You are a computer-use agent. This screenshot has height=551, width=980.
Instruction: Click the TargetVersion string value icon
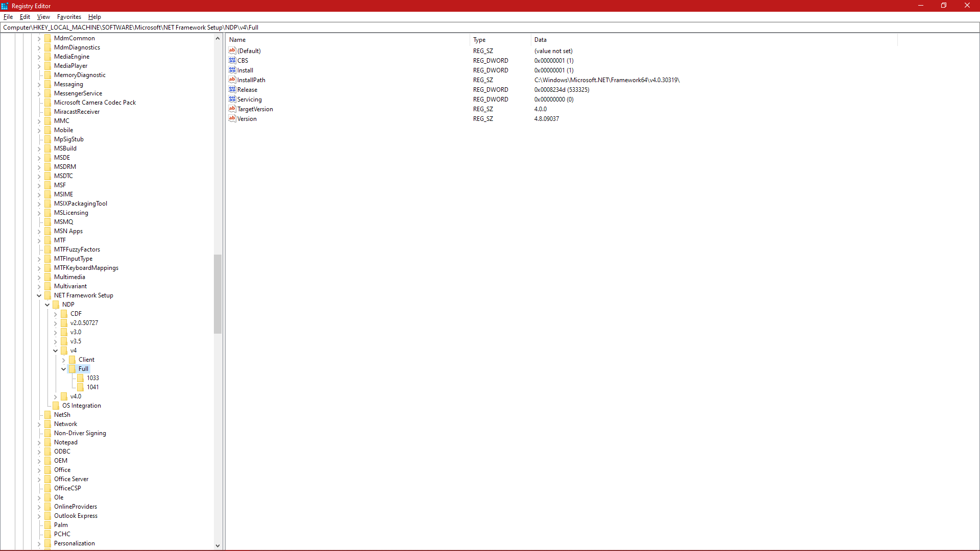click(232, 109)
